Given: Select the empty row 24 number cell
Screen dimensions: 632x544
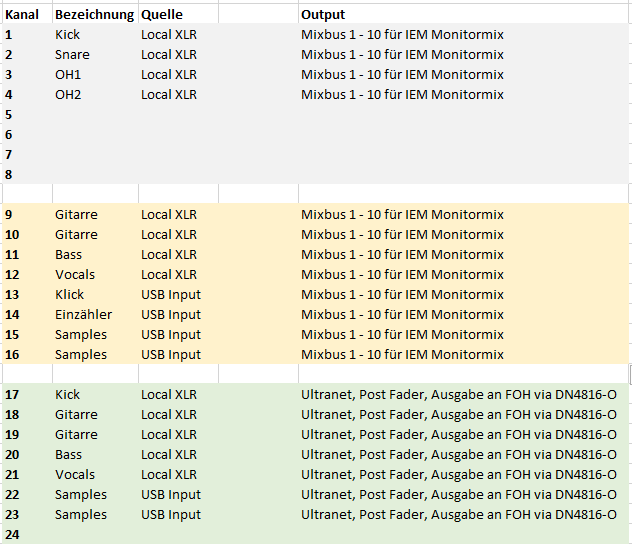Looking at the screenshot, I should click(13, 535).
